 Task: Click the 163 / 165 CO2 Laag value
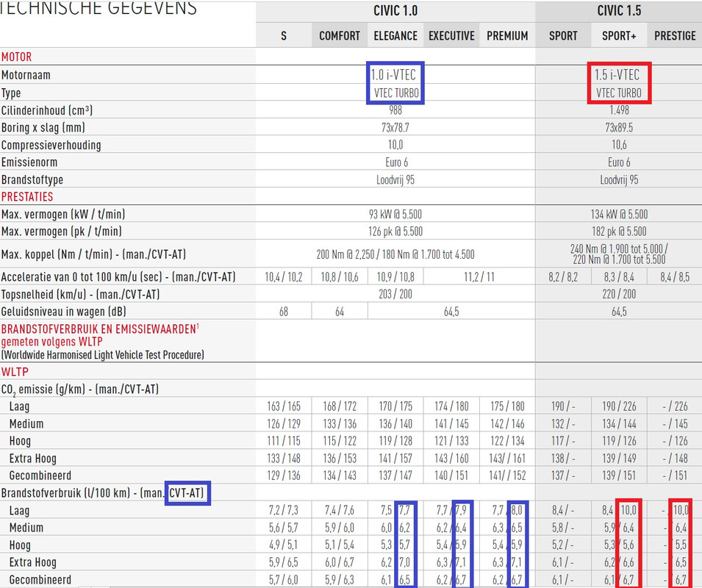(284, 406)
